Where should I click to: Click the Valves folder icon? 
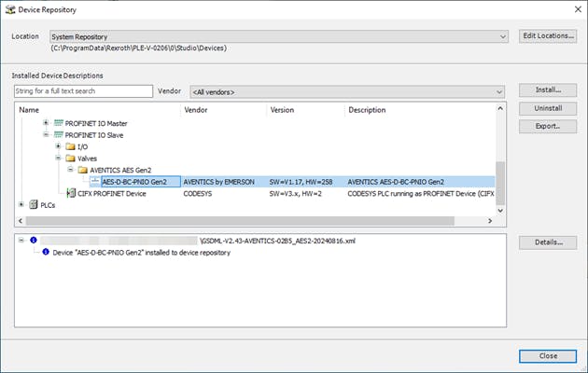click(70, 159)
